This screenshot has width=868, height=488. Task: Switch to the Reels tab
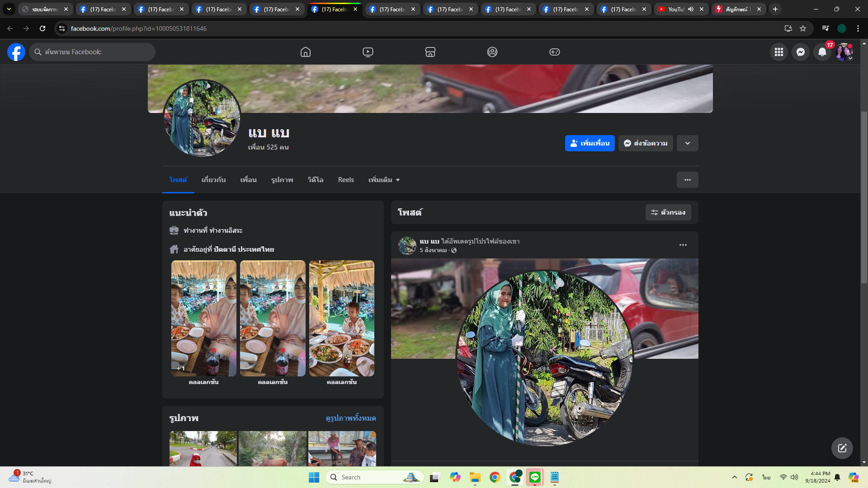(x=346, y=180)
